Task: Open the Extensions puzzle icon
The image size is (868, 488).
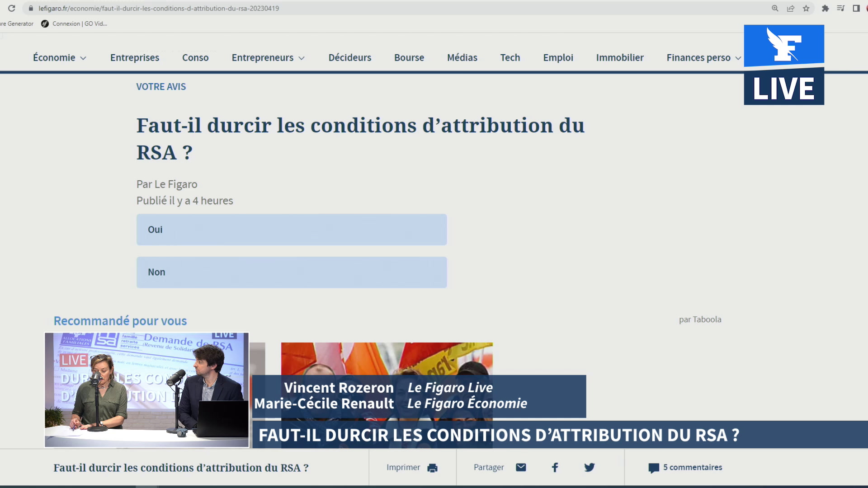Action: pyautogui.click(x=826, y=8)
